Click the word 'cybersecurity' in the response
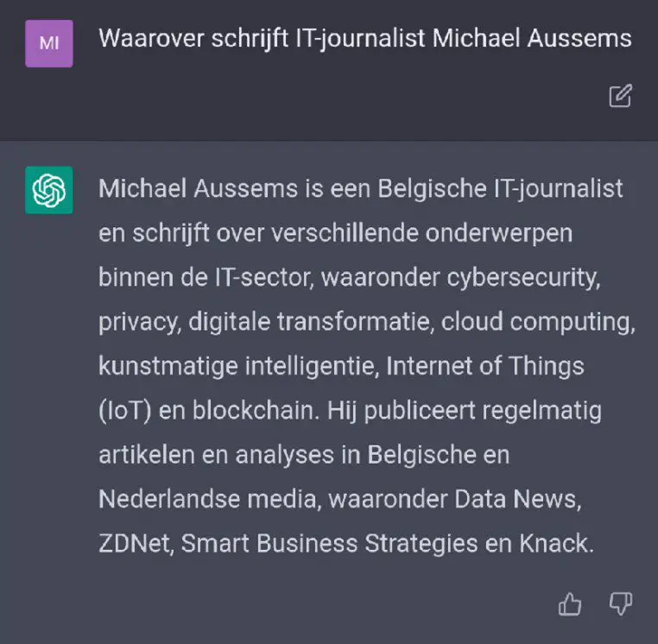Viewport: 658px width, 644px height. click(523, 278)
